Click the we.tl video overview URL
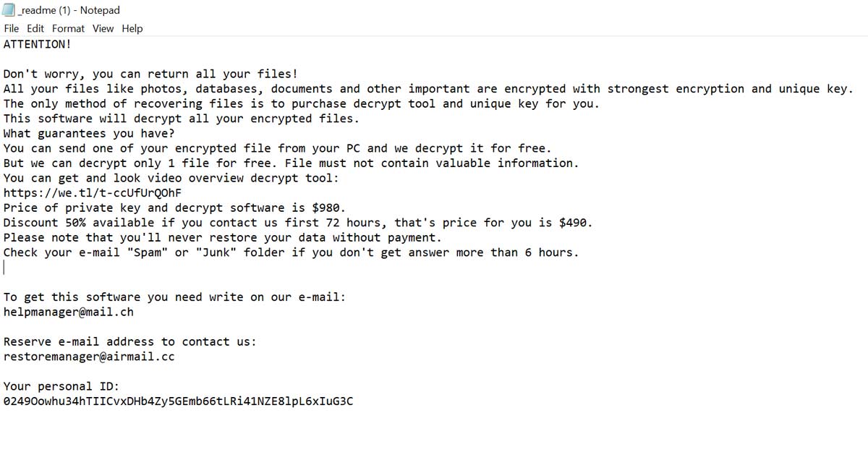The width and height of the screenshot is (868, 452). [93, 193]
